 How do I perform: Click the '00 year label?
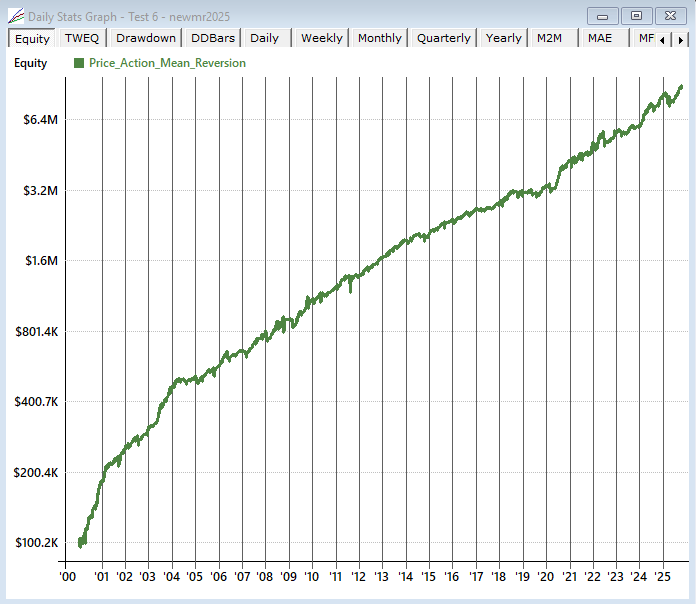(67, 576)
